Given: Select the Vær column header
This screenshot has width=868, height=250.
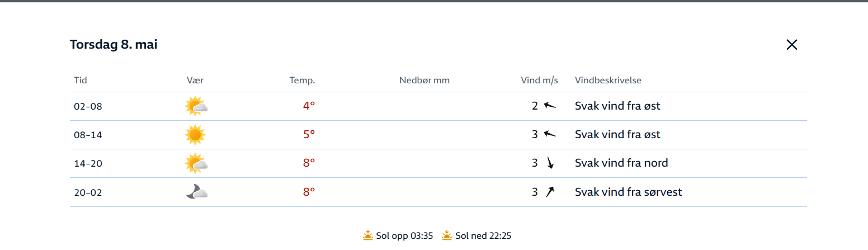Looking at the screenshot, I should coord(191,80).
